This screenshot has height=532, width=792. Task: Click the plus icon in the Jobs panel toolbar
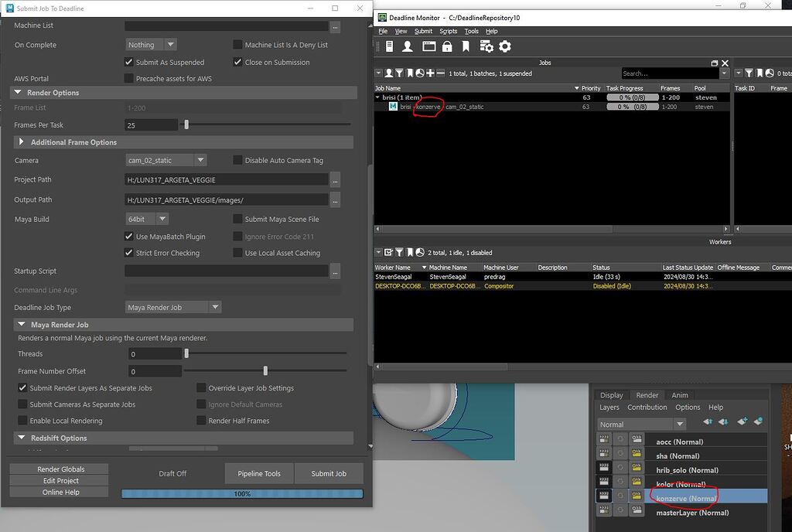click(430, 71)
